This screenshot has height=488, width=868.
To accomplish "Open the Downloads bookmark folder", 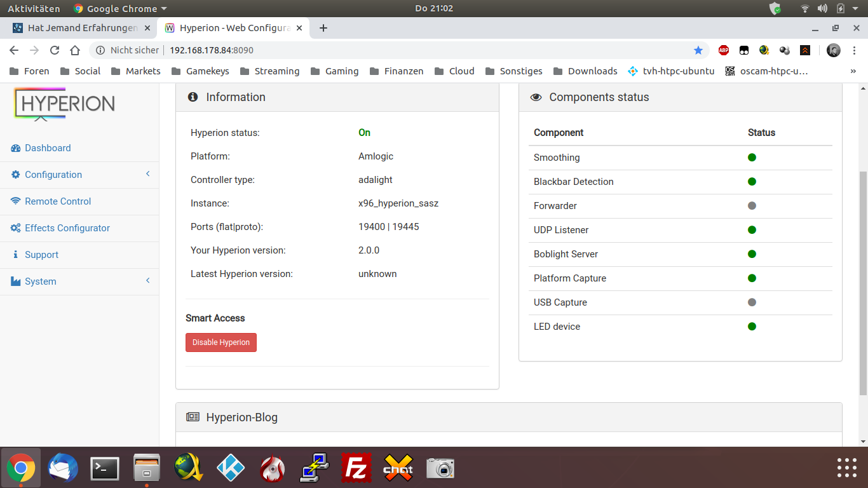I will (586, 71).
